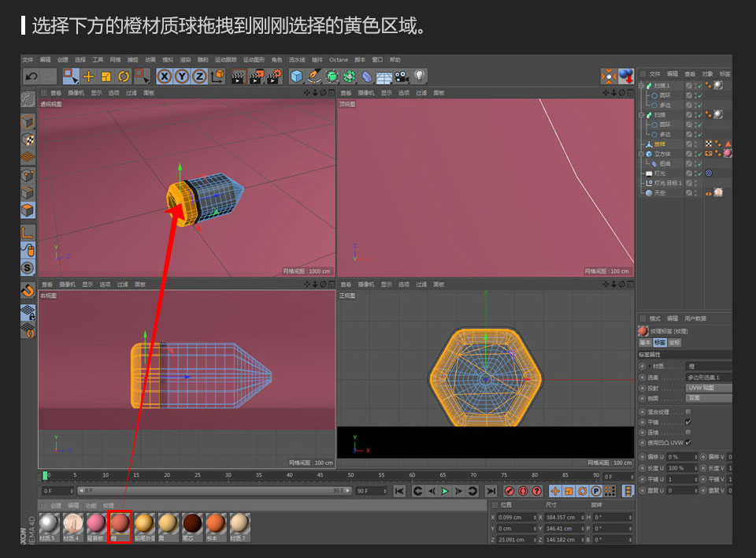This screenshot has width=756, height=558.
Task: Enable the 混合纹理 checkbox
Action: 687,411
